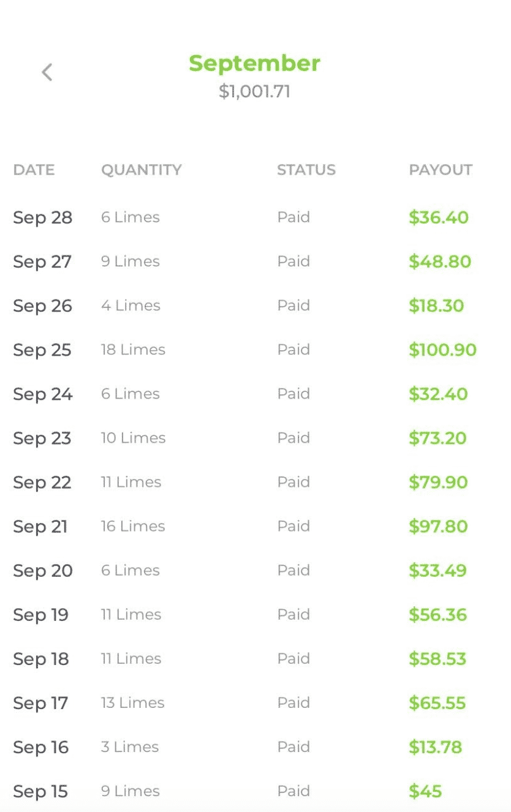511x812 pixels.
Task: Select the $48.80 payout amount
Action: pos(440,261)
